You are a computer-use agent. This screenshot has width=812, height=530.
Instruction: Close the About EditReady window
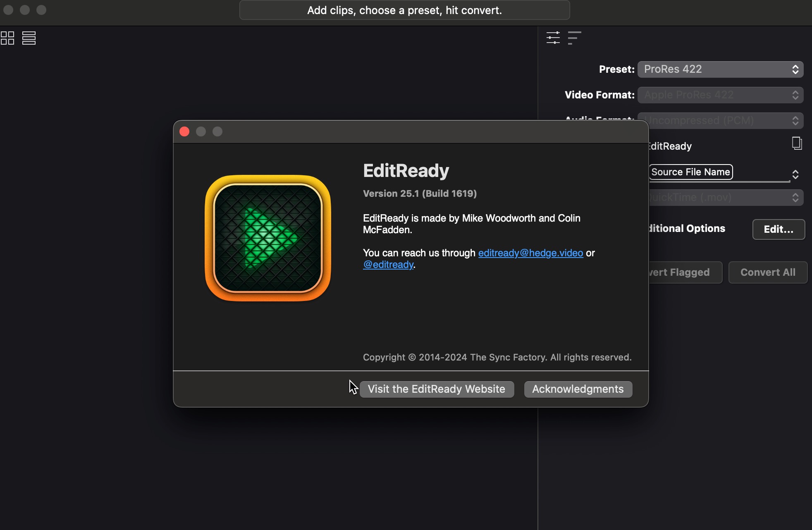(x=184, y=131)
